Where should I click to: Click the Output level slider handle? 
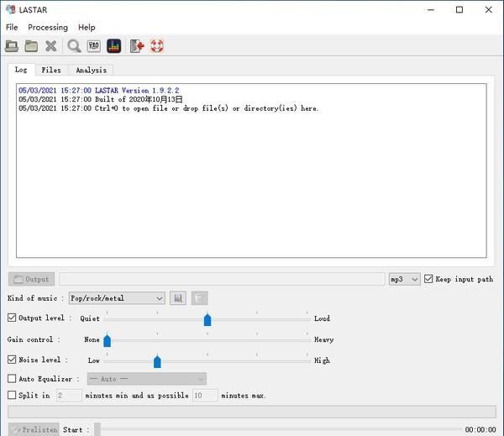[x=207, y=319]
